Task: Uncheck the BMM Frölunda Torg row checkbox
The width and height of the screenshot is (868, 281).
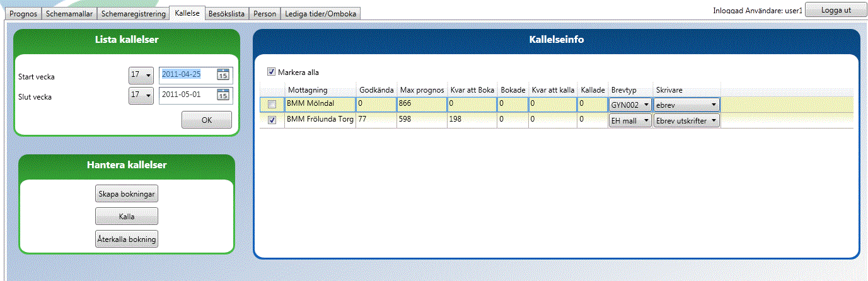Action: (272, 120)
